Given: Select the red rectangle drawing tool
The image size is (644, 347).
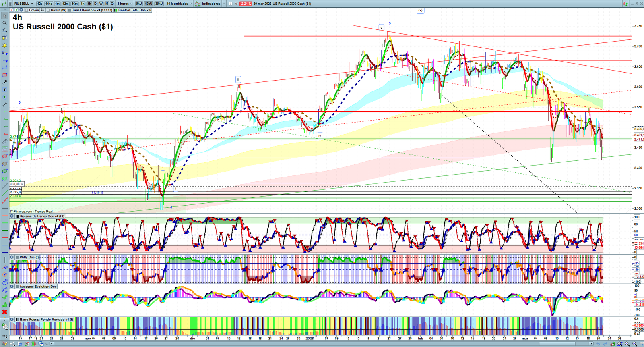Looking at the screenshot, I should 4,75.
